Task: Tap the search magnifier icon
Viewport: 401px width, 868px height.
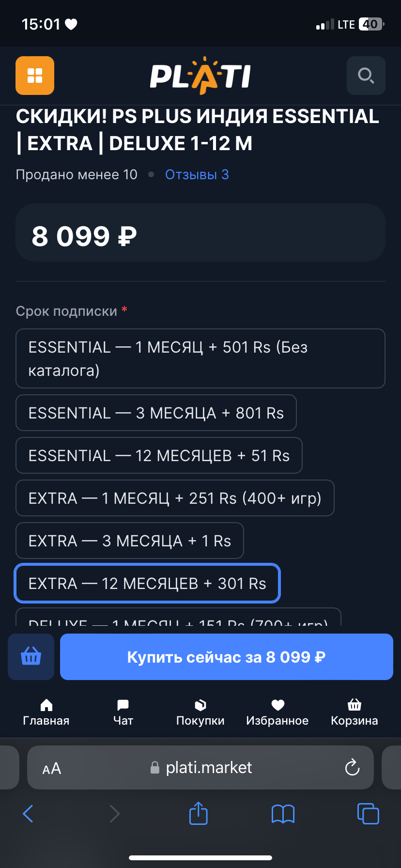Action: (366, 76)
